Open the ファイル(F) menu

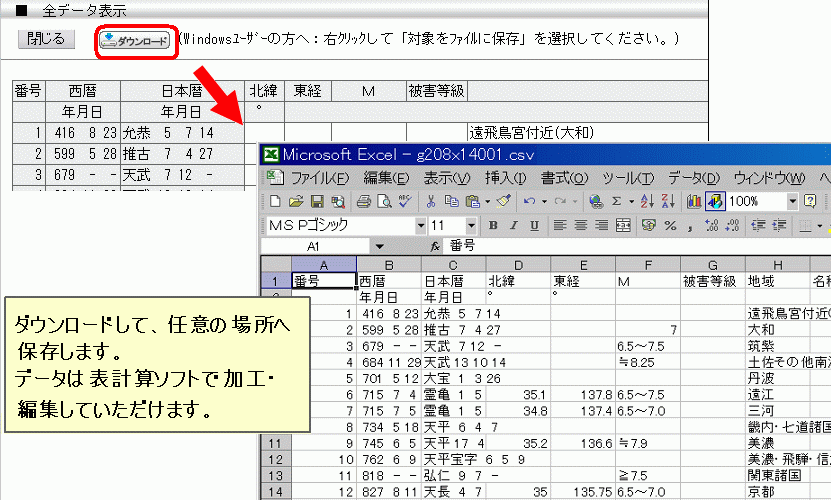320,178
